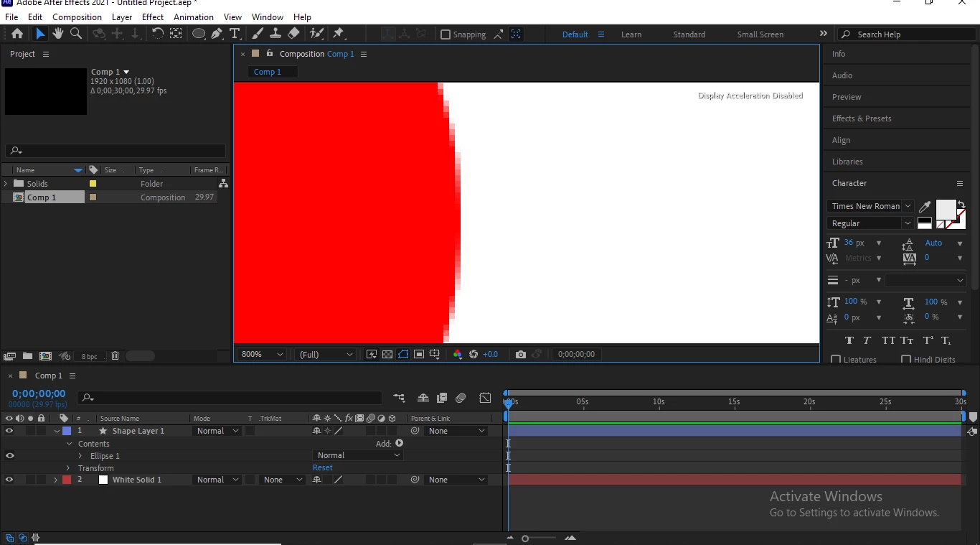Open Show Channel and Color Management icon
This screenshot has height=545, width=980.
458,354
